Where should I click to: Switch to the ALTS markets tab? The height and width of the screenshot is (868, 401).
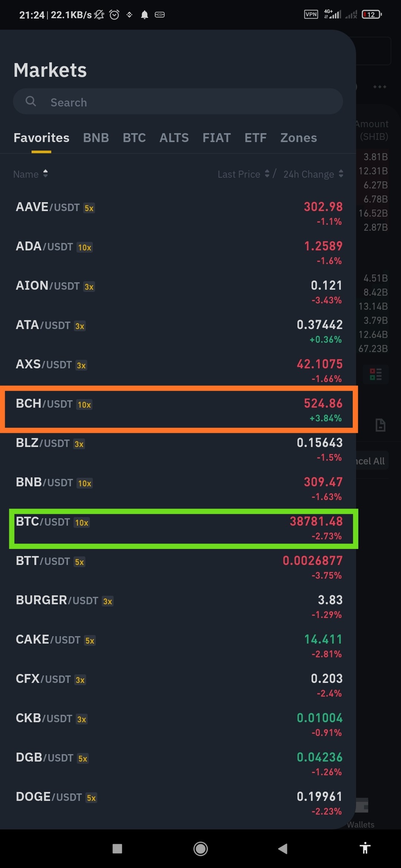(x=174, y=138)
